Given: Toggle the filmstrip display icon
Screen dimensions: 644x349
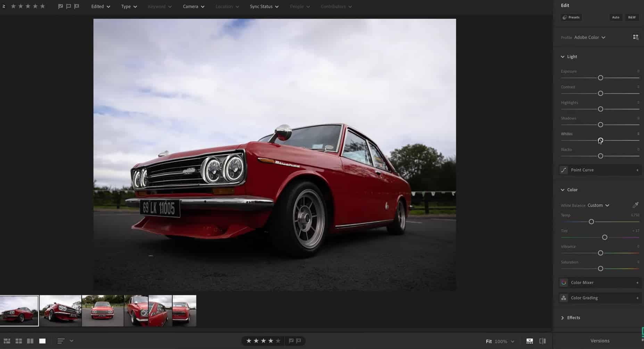Looking at the screenshot, I should [x=530, y=341].
